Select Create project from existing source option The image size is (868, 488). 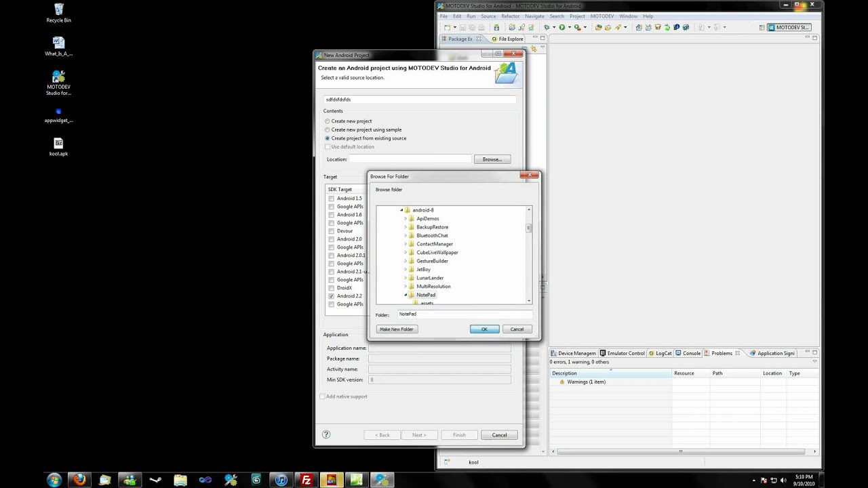coord(328,138)
